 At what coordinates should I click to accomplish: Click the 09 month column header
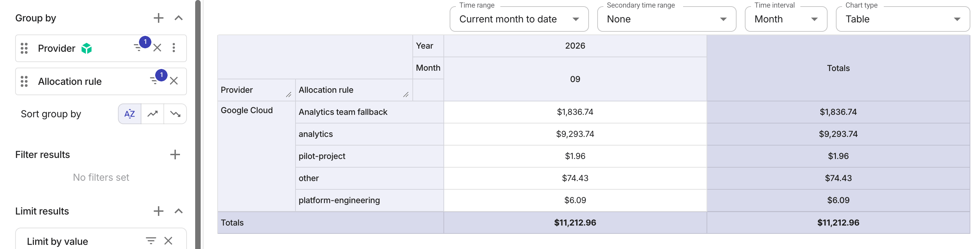tap(575, 79)
